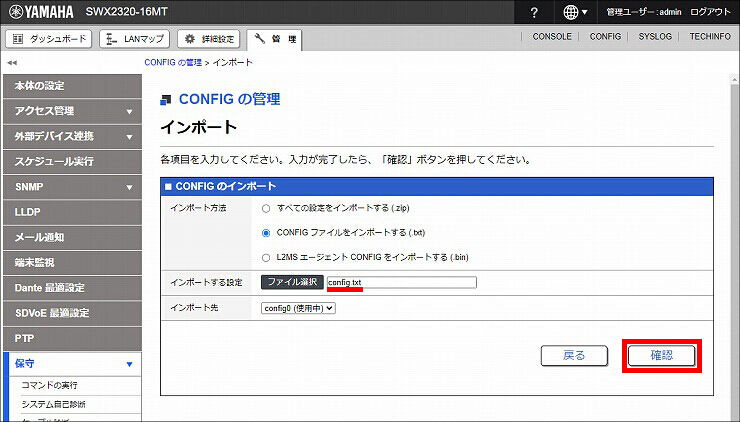Collapse the sidebar with double-arrow icon
The image size is (740, 422).
12,62
